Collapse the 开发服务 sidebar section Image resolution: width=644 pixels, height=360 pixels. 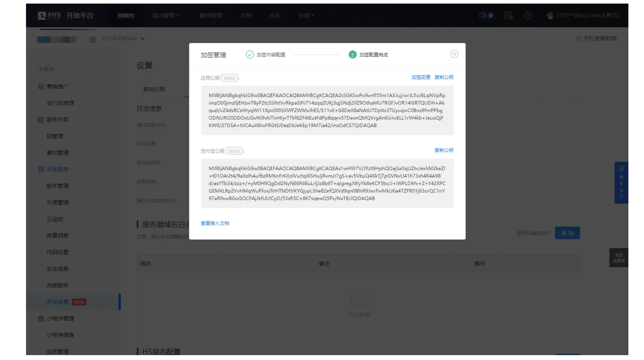tap(112, 169)
